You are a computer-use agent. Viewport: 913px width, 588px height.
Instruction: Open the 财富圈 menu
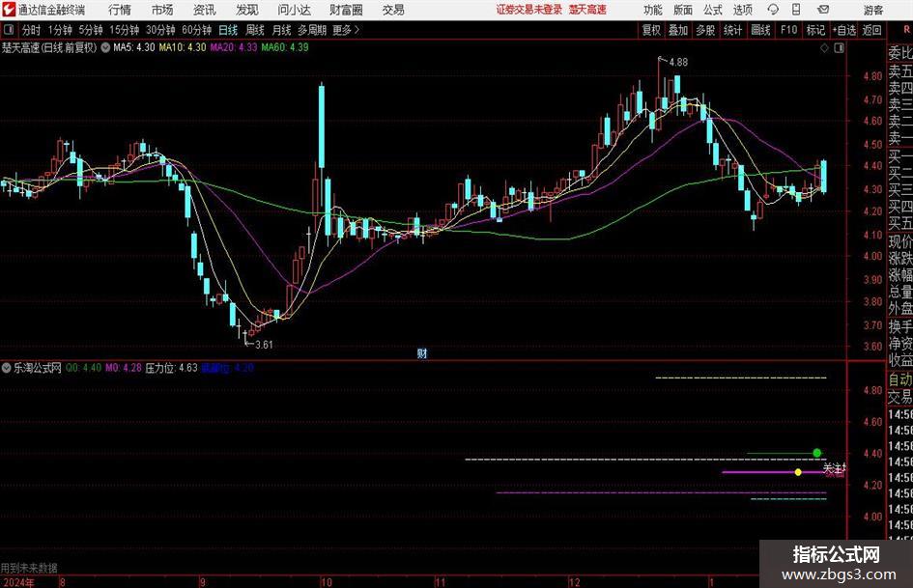tap(346, 10)
